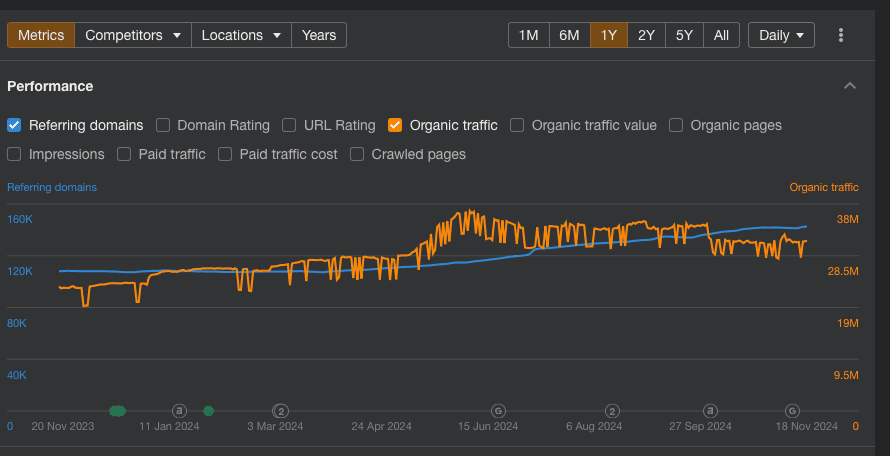Open the Daily interval dropdown
890x456 pixels.
click(x=781, y=35)
